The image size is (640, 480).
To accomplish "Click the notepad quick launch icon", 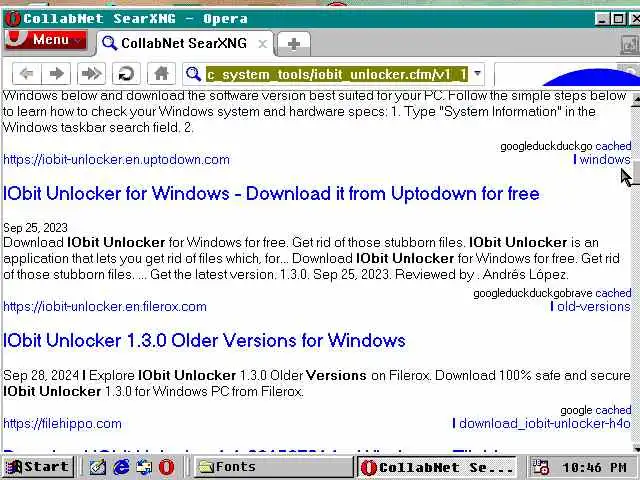I will click(98, 467).
